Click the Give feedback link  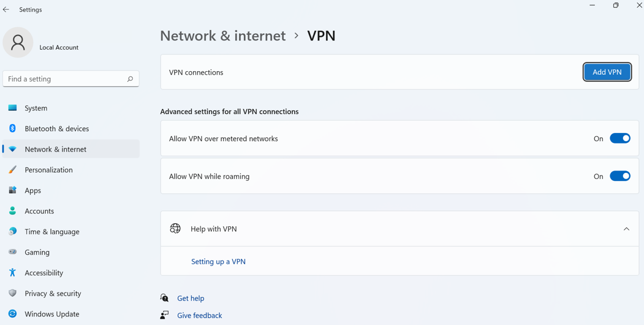tap(199, 316)
